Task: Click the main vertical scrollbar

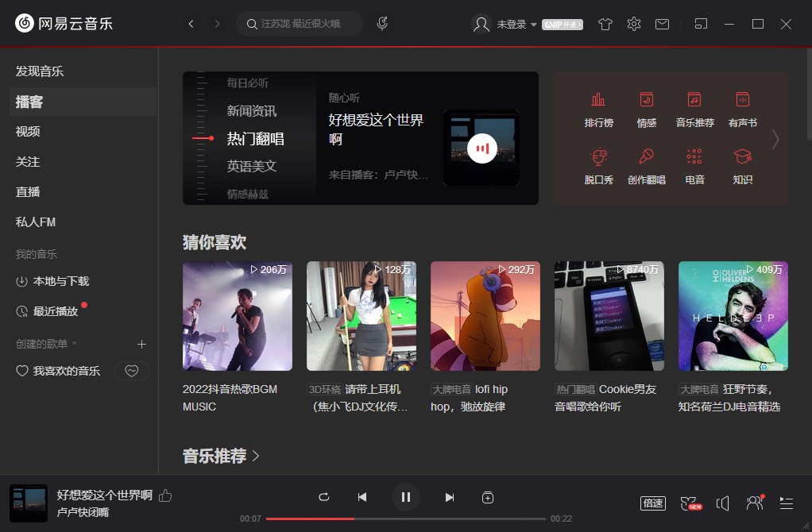Action: click(x=809, y=94)
